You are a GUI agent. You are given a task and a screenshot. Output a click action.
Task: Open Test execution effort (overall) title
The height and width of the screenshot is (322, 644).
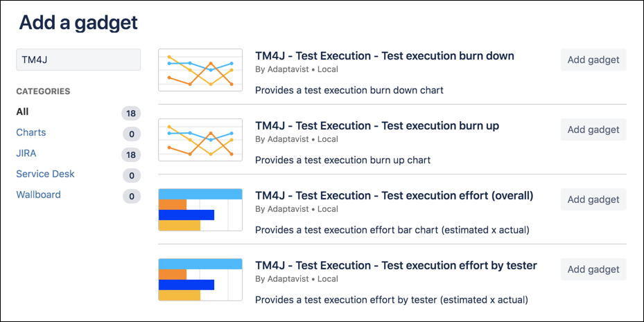[394, 195]
